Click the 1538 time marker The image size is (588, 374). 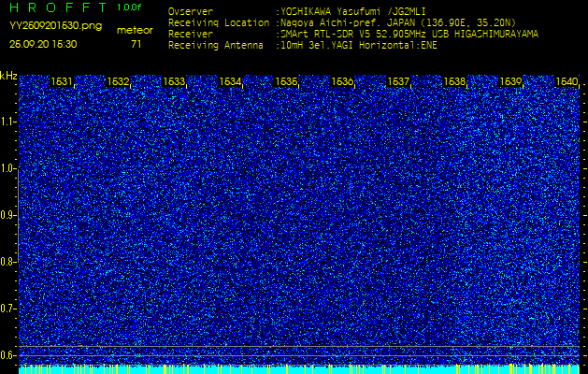(x=453, y=82)
